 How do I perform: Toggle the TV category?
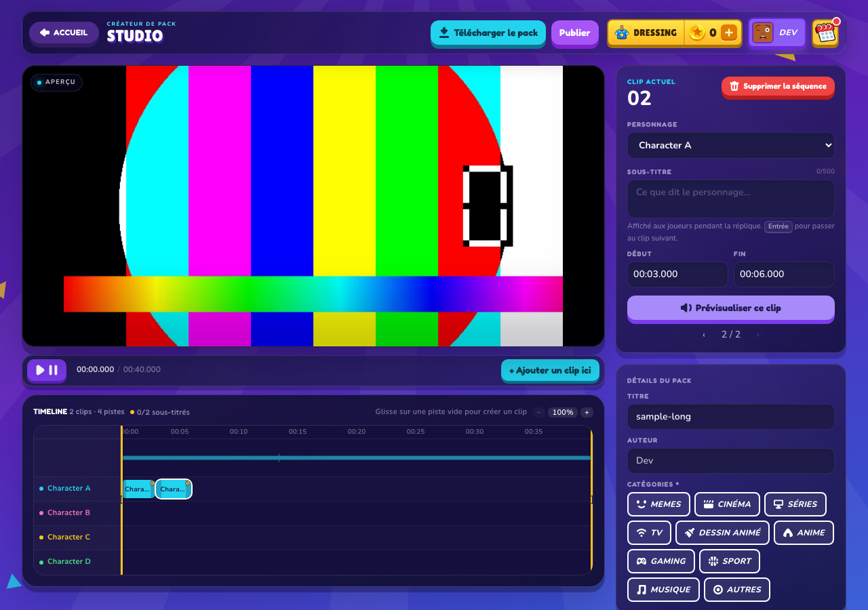[649, 533]
